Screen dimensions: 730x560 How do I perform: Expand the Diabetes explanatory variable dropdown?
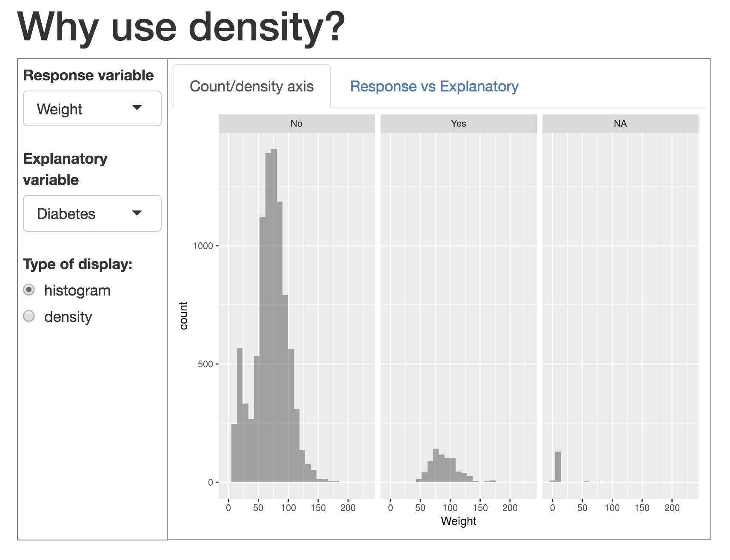coord(92,213)
